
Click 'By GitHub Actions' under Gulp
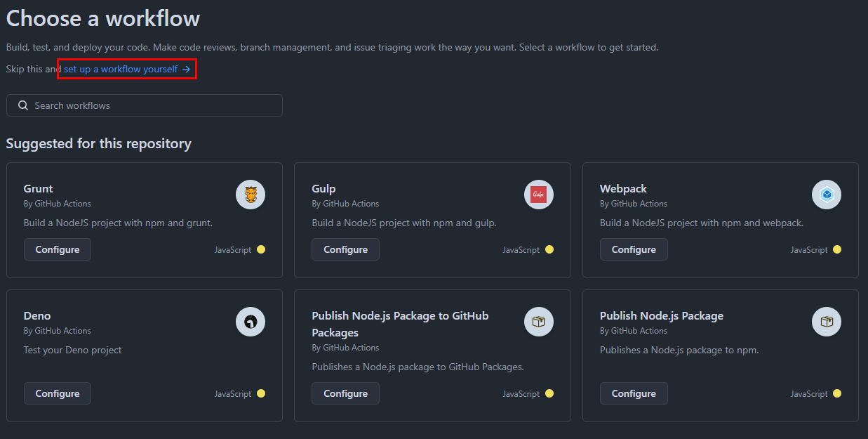click(345, 204)
